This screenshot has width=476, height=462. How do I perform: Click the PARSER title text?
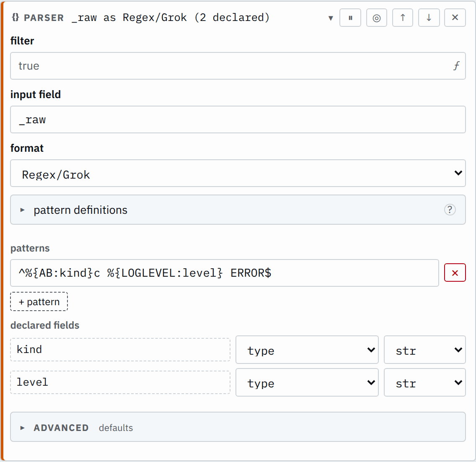(44, 18)
